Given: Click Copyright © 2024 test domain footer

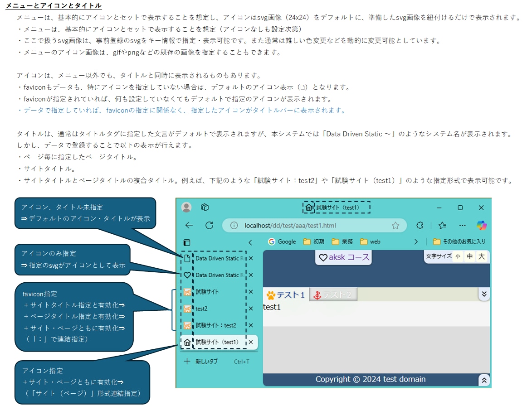Looking at the screenshot, I should pos(371,379).
